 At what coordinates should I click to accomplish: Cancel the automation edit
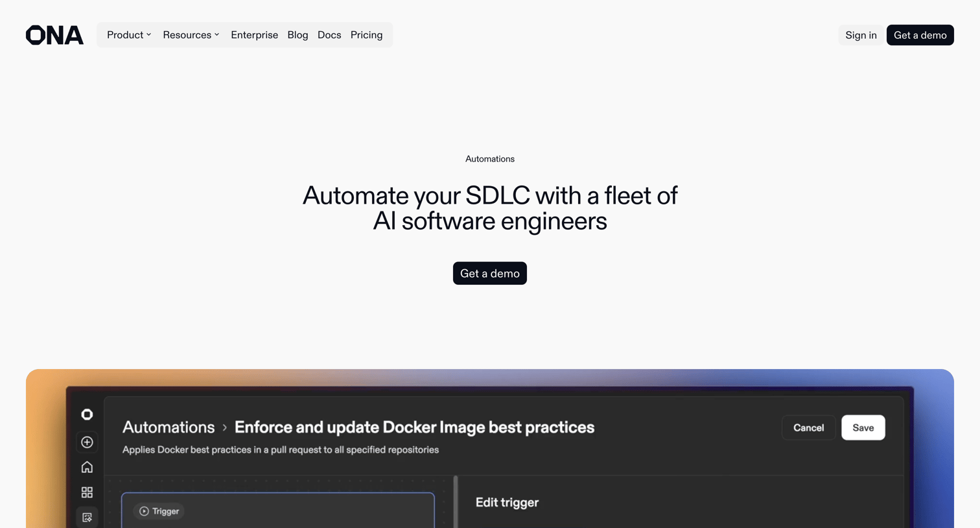[x=808, y=427]
